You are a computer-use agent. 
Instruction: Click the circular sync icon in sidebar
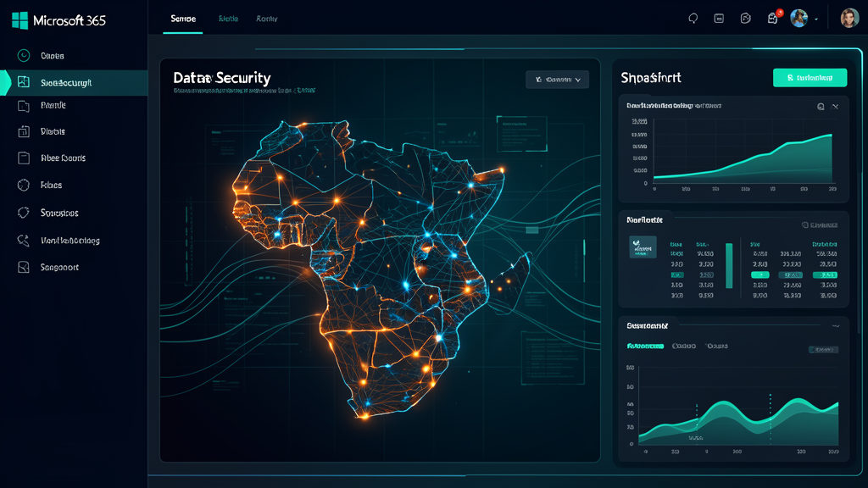pyautogui.click(x=23, y=213)
